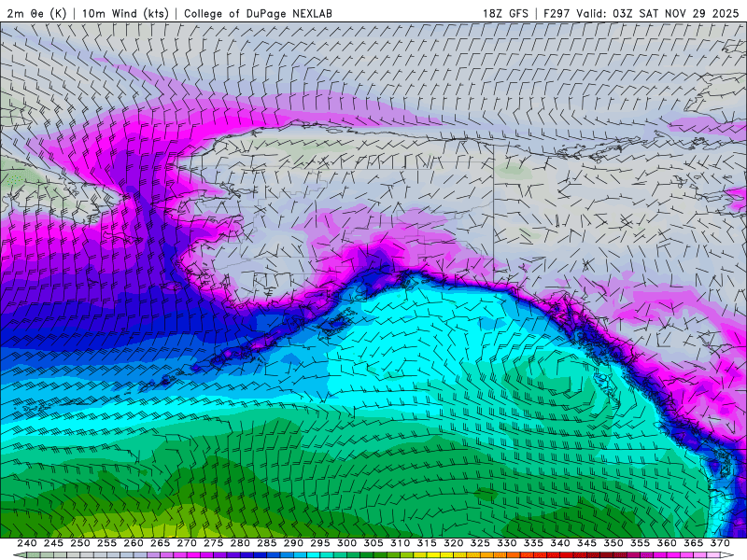Click the 325 color scale label
This screenshot has height=560, width=747.
[480, 543]
